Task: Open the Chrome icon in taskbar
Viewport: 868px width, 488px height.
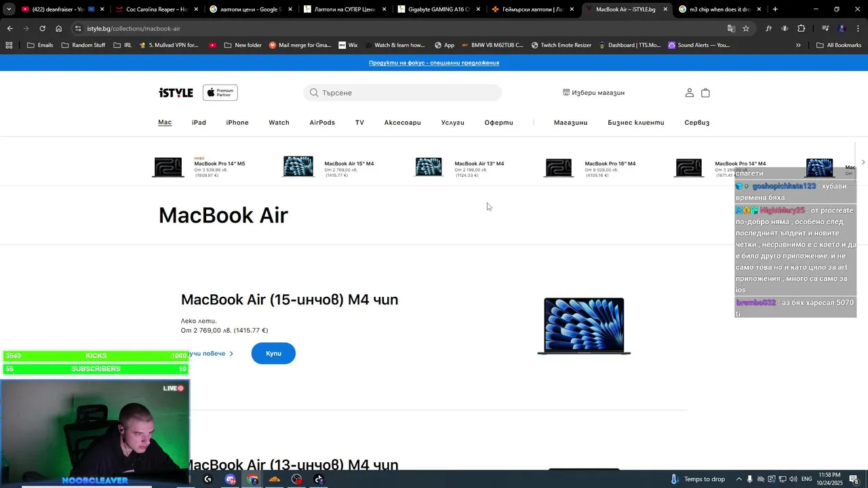Action: pos(253,479)
